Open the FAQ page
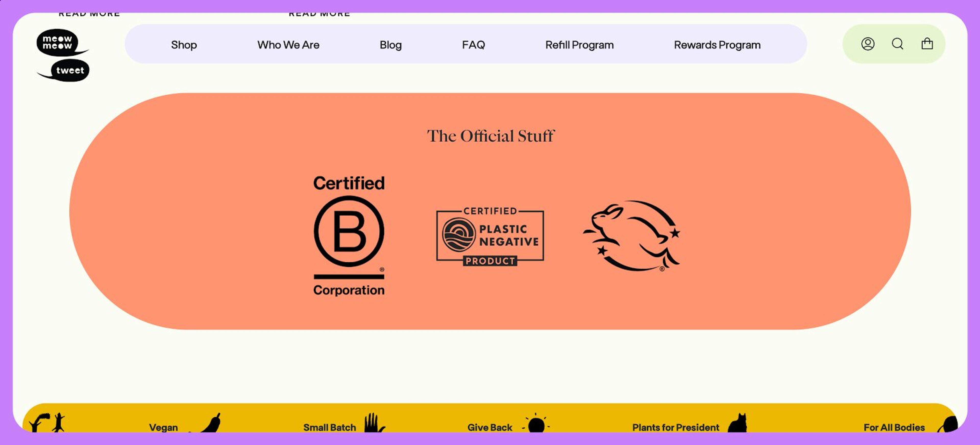This screenshot has height=445, width=980. tap(473, 45)
